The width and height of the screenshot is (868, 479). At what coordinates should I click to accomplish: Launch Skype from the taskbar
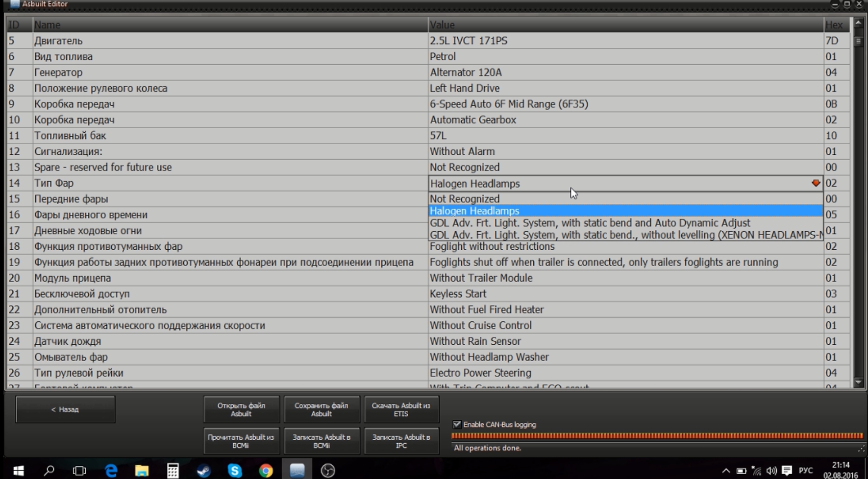(x=235, y=471)
